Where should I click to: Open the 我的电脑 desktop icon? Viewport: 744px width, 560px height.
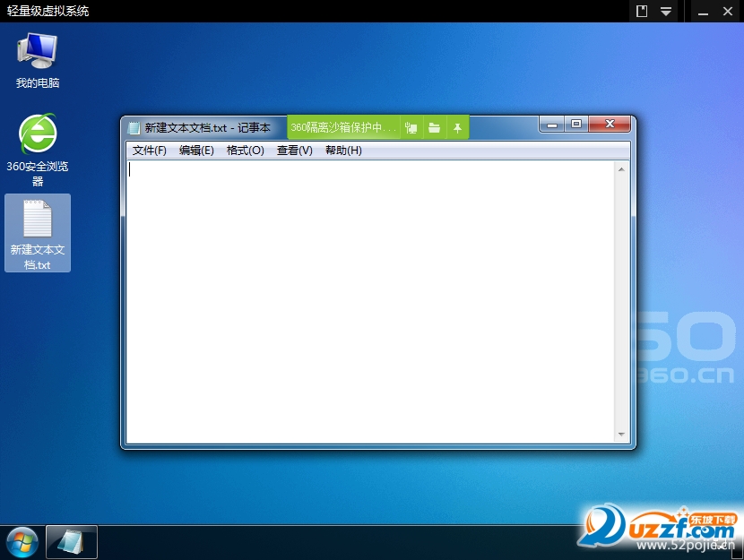[37, 59]
